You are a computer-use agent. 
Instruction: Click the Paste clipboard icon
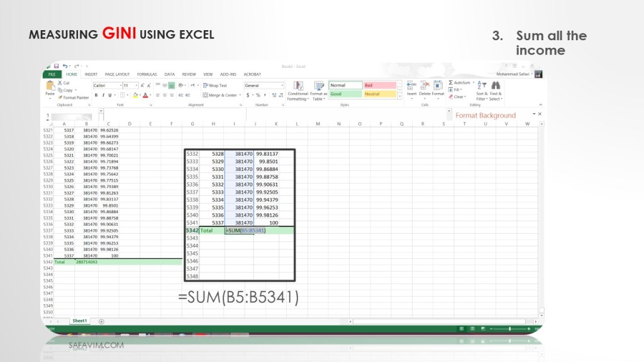[49, 86]
